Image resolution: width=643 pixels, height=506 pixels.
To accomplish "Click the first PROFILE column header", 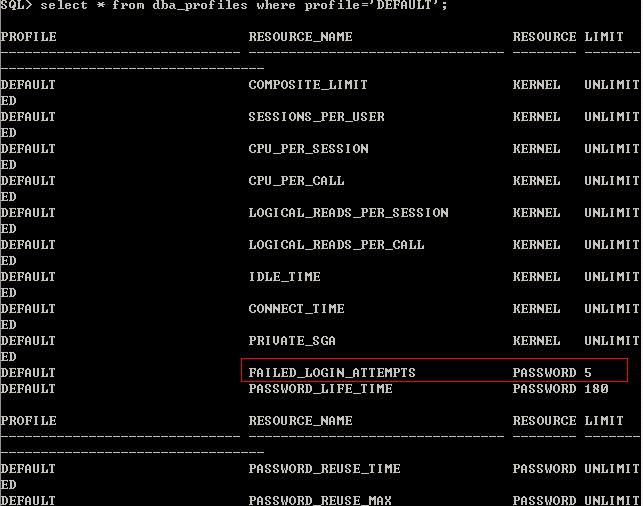I will pyautogui.click(x=28, y=37).
